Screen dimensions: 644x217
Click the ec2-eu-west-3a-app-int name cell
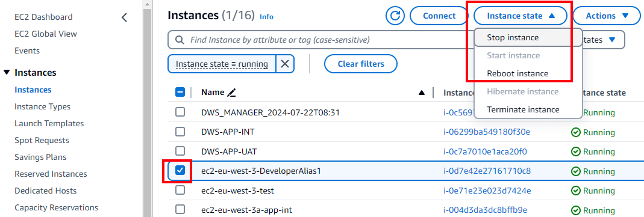point(246,210)
